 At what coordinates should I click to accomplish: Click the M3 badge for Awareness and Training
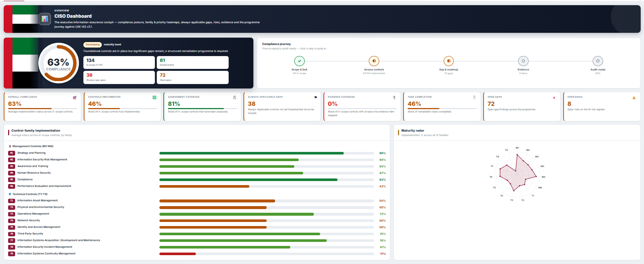11,166
